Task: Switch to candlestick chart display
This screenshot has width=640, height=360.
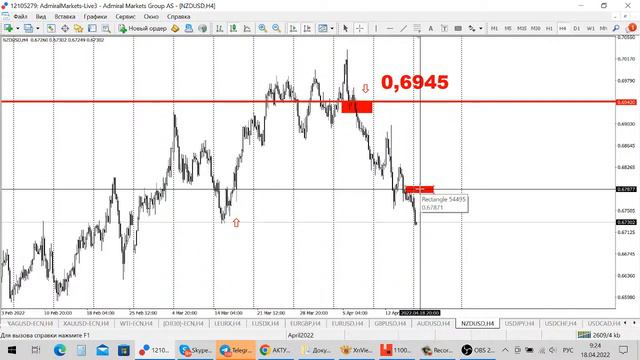Action: tap(233, 28)
